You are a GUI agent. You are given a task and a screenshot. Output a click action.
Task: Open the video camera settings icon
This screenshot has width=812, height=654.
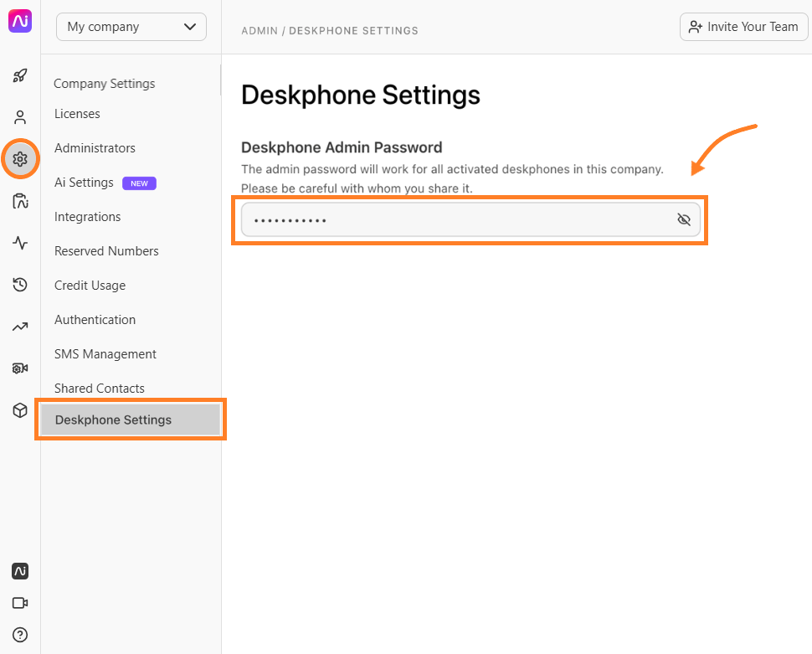pos(20,368)
